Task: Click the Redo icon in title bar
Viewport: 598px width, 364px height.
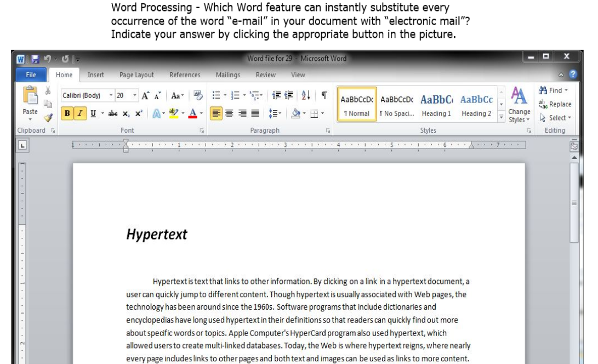Action: [65, 59]
